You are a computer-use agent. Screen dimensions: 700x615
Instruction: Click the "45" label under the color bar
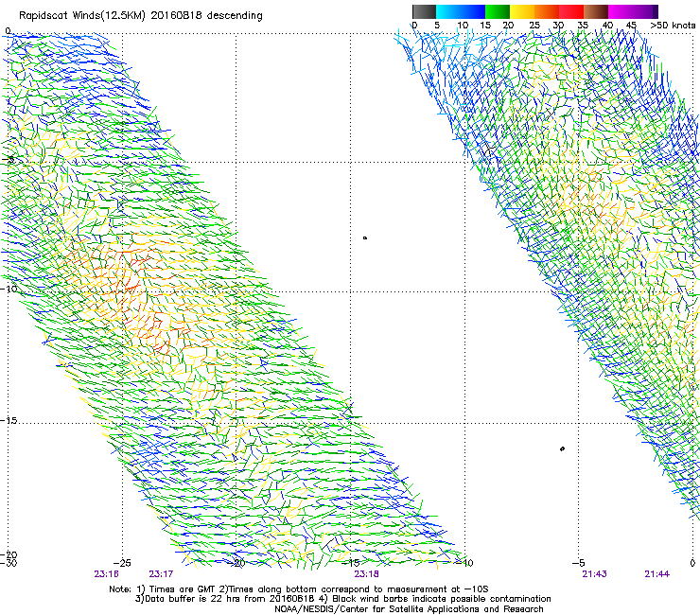(x=631, y=26)
